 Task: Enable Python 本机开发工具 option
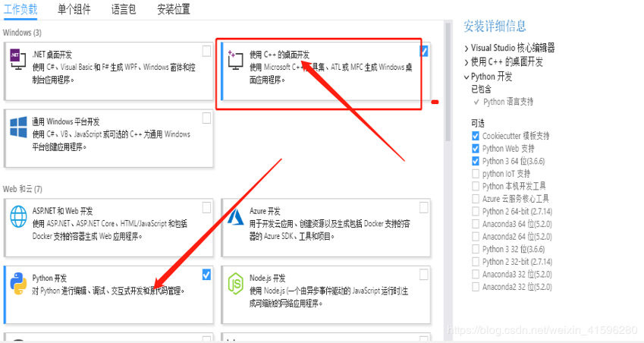tap(476, 186)
